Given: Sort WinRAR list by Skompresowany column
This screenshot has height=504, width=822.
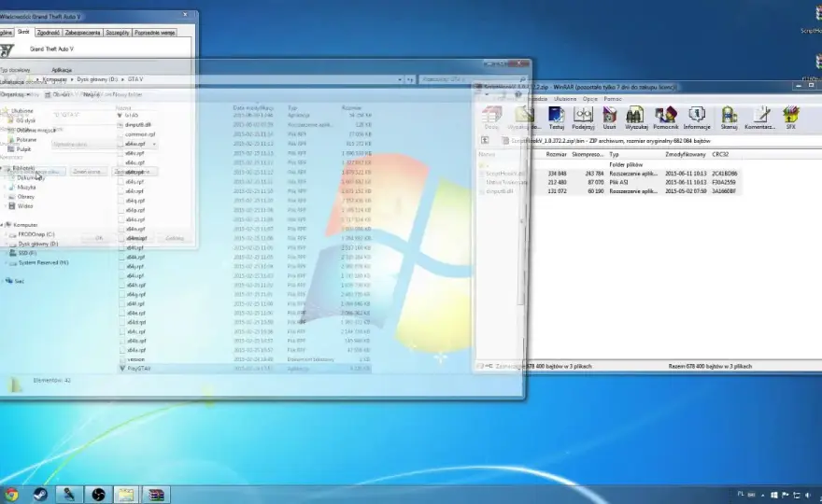Looking at the screenshot, I should click(588, 155).
